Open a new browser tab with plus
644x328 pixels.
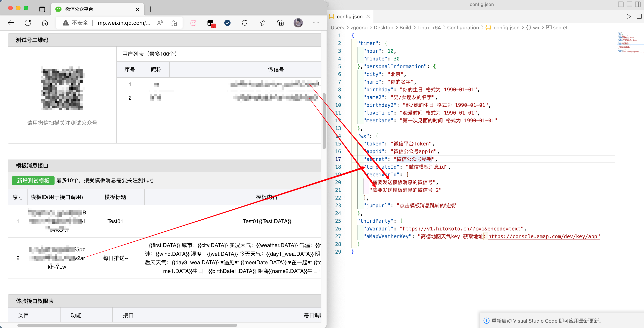click(150, 9)
